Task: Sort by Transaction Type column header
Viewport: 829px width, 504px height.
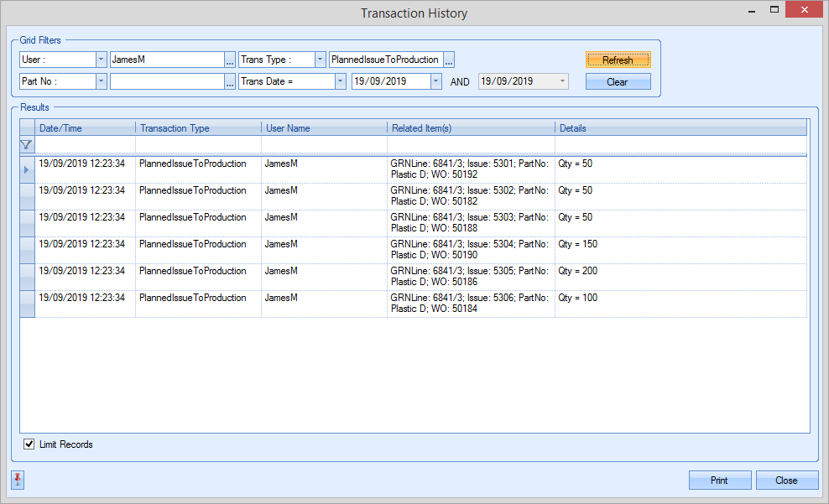Action: [197, 128]
